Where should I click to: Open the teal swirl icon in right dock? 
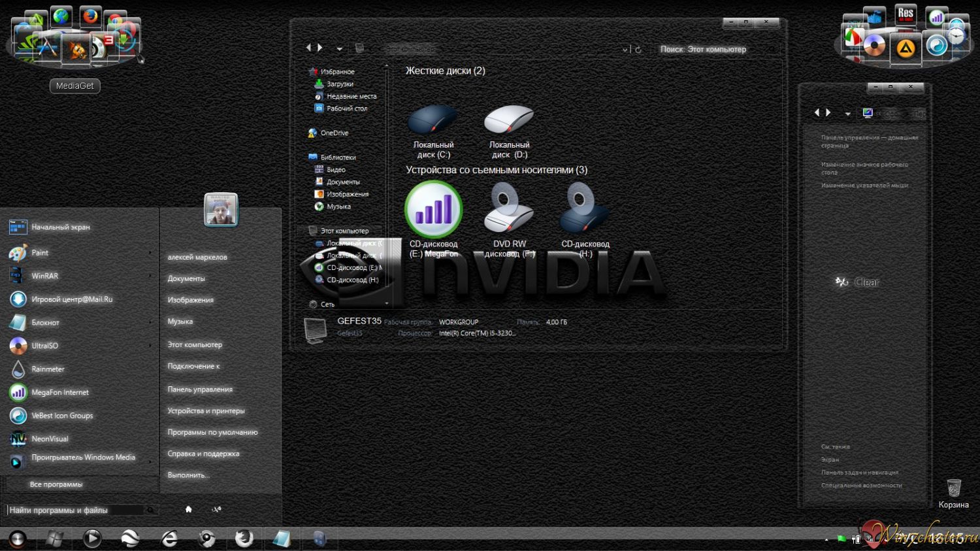coord(937,46)
